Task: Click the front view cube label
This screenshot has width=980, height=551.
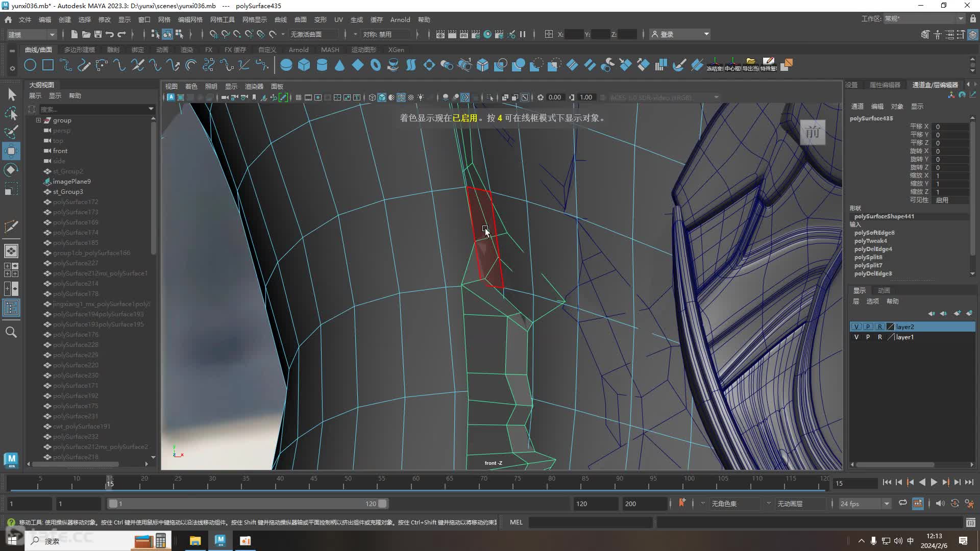Action: click(813, 132)
